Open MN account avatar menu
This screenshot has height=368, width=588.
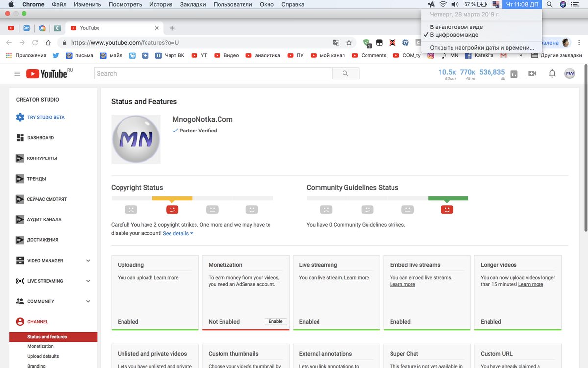[569, 74]
